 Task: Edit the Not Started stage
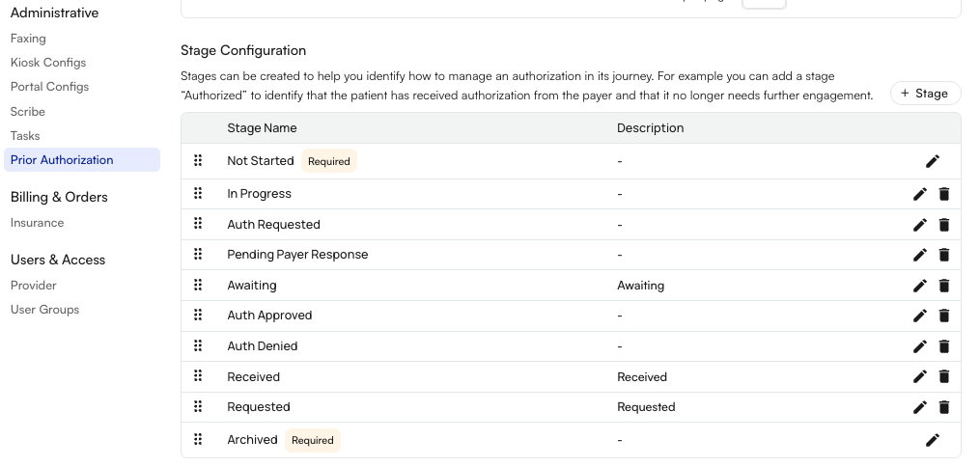pyautogui.click(x=932, y=161)
